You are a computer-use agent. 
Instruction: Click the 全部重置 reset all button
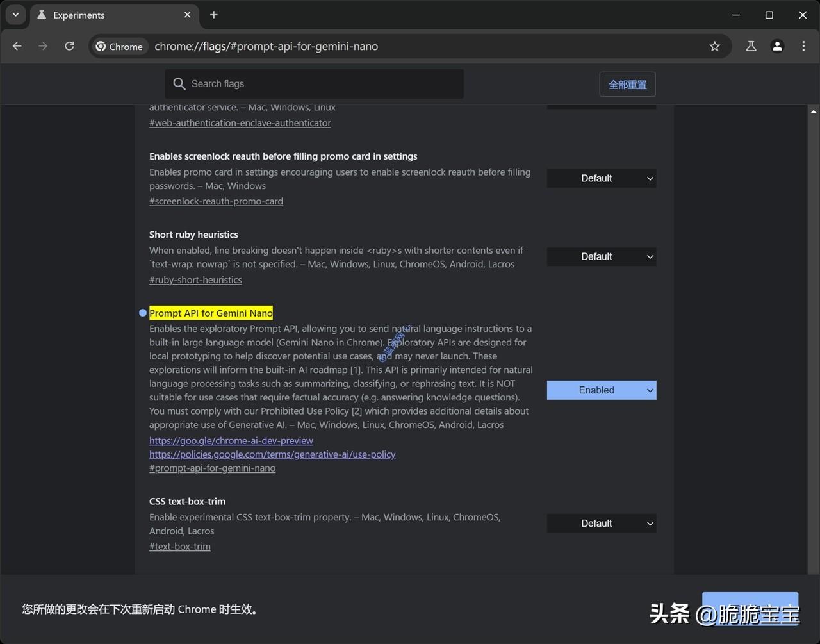pyautogui.click(x=627, y=85)
